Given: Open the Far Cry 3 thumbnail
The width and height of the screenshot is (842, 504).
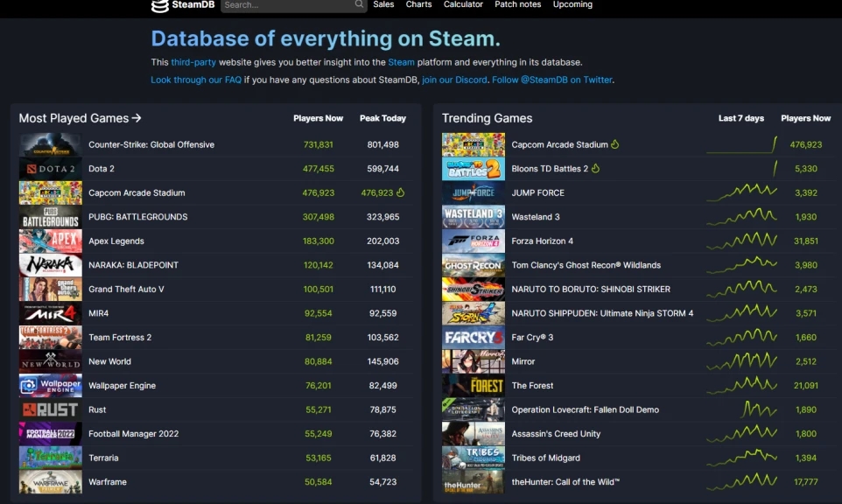Looking at the screenshot, I should 474,338.
